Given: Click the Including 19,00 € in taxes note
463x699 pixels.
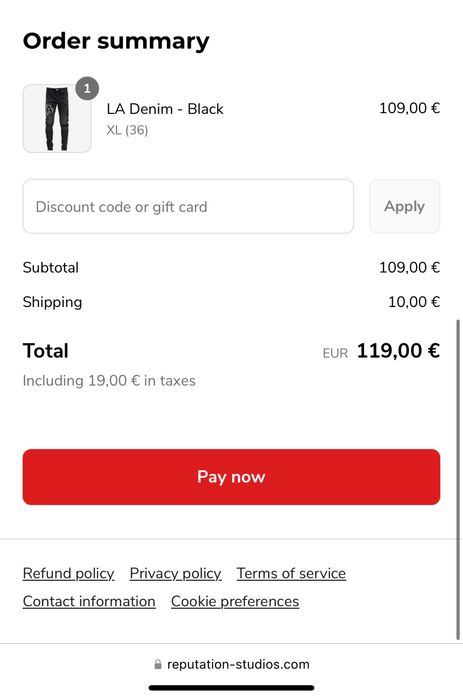Looking at the screenshot, I should point(109,381).
